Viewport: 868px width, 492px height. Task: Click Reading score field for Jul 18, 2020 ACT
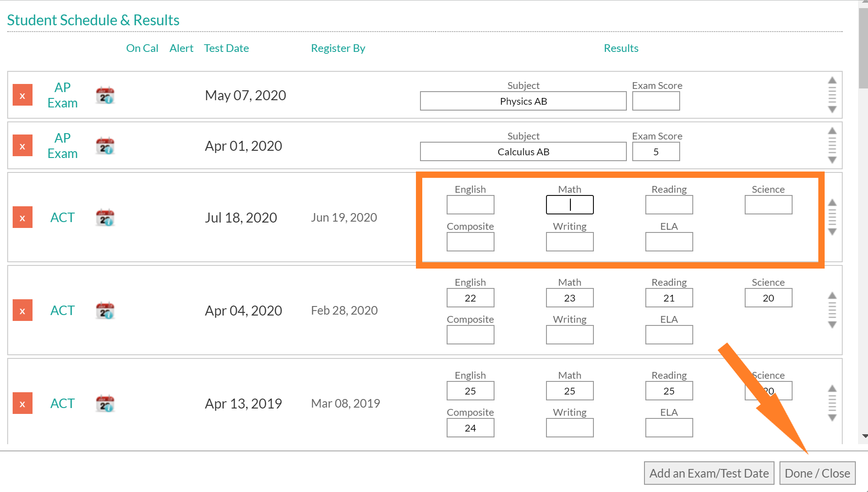click(669, 205)
